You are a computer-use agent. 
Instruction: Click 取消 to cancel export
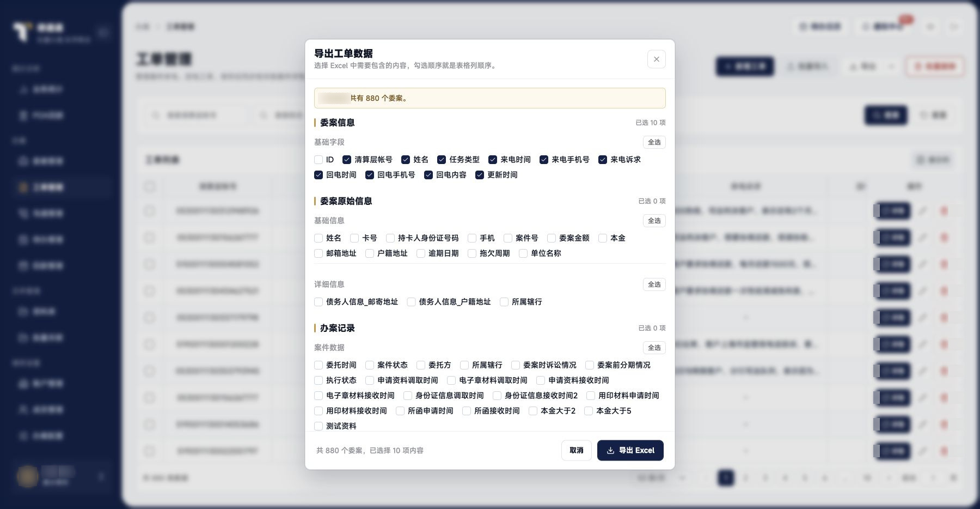click(x=577, y=450)
